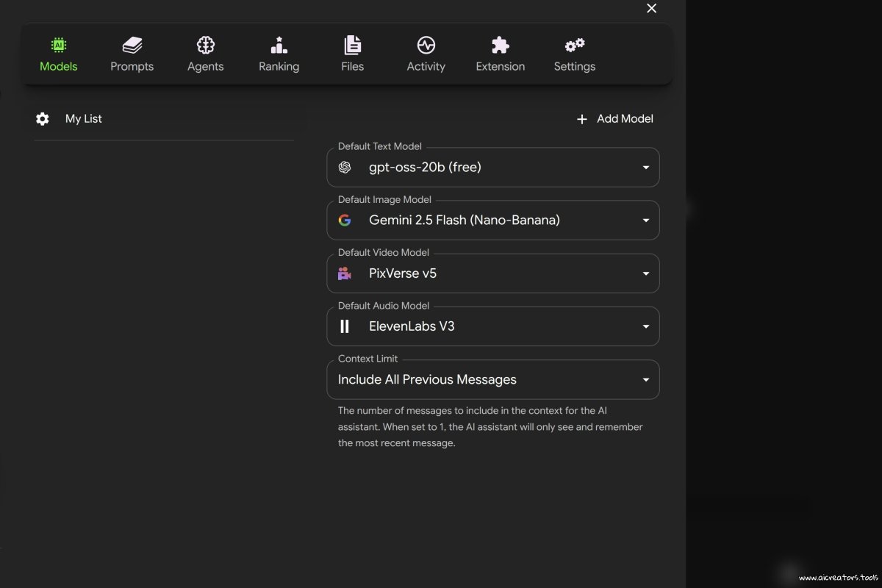This screenshot has width=882, height=588.
Task: Click the Settings gears icon
Action: (x=573, y=44)
